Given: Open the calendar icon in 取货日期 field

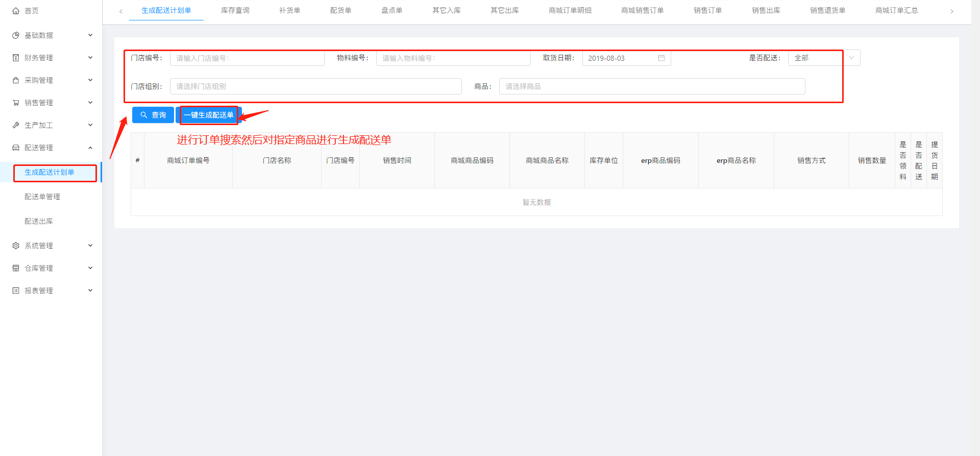Looking at the screenshot, I should (661, 58).
